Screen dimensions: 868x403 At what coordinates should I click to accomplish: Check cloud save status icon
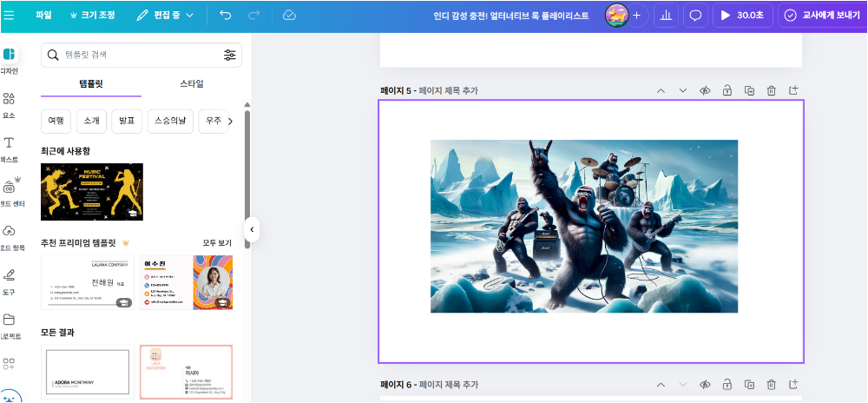click(289, 16)
